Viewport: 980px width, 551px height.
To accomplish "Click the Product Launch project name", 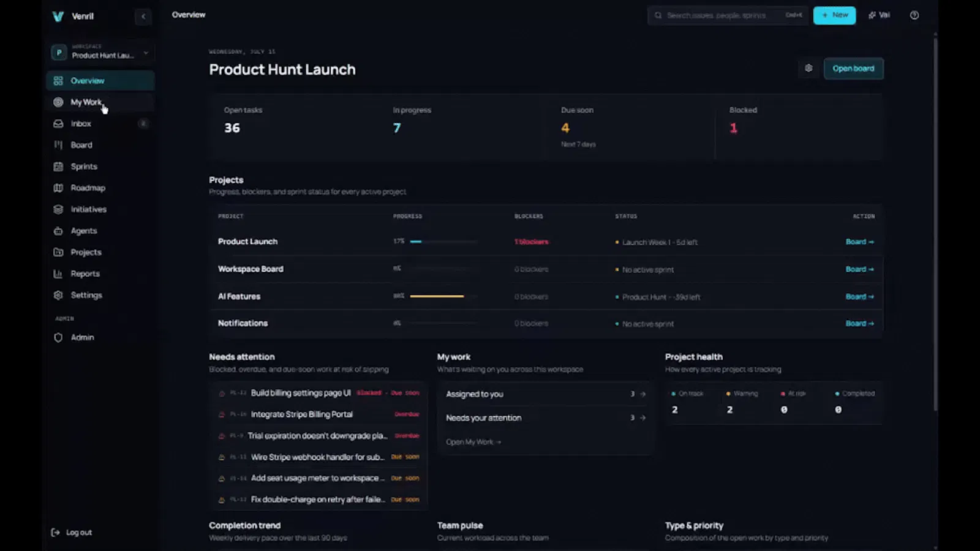I will [248, 242].
